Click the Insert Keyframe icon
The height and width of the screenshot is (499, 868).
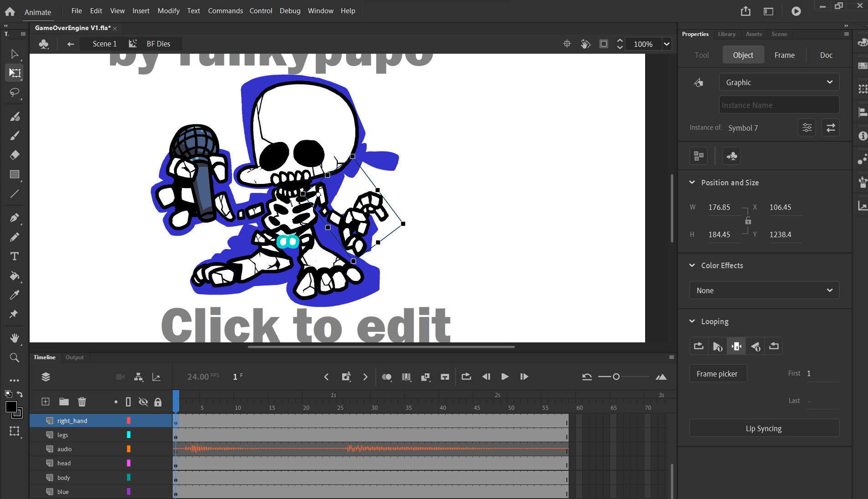click(x=346, y=377)
